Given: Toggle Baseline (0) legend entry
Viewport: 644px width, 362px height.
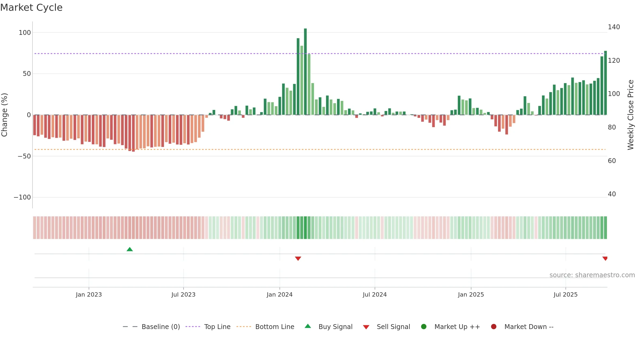Looking at the screenshot, I should [151, 327].
